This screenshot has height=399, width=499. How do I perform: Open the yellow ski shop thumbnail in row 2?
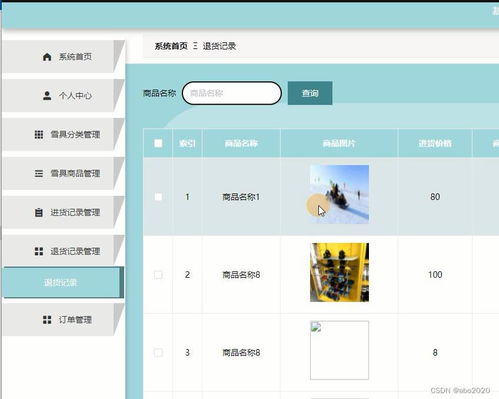[x=339, y=272]
